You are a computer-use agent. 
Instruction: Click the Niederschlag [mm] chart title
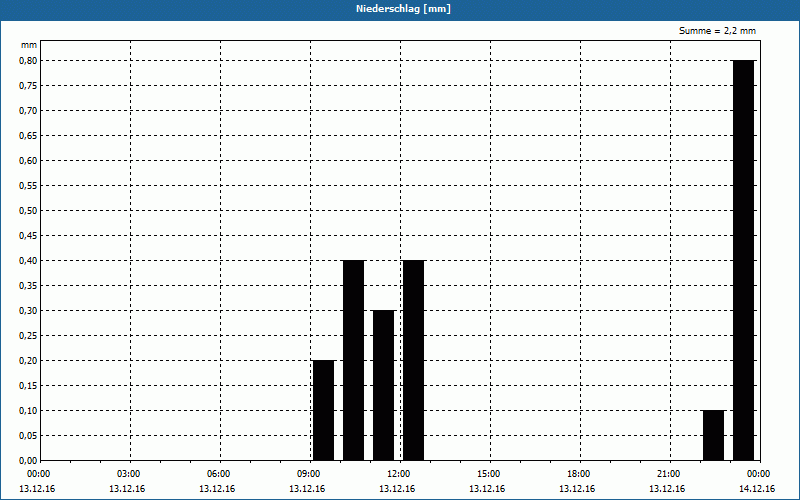pyautogui.click(x=403, y=9)
